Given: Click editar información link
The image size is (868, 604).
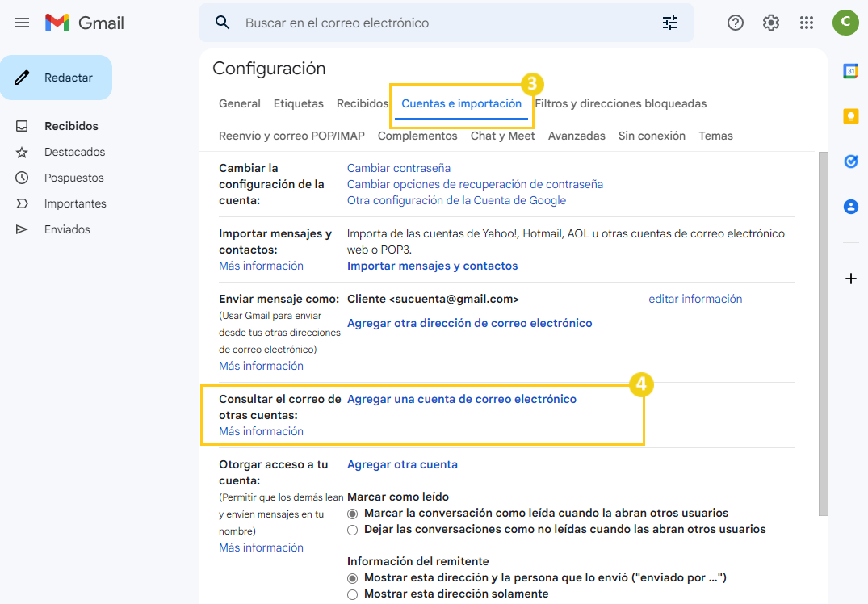Looking at the screenshot, I should point(695,299).
